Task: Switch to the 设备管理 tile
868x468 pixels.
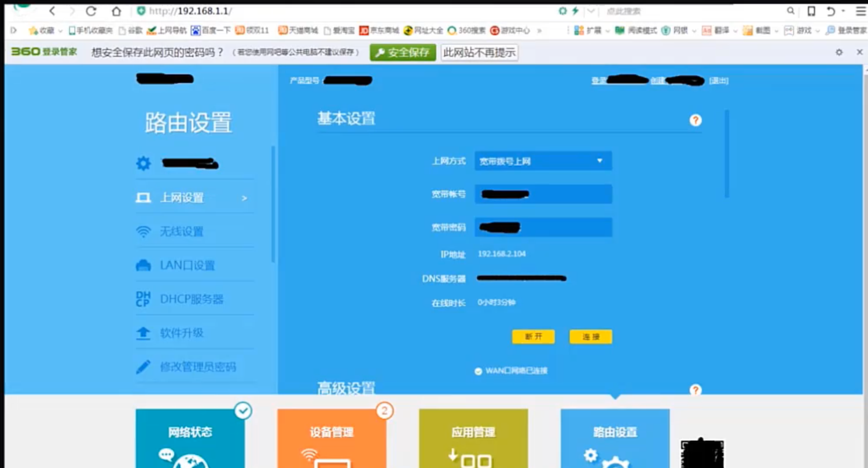Action: pos(332,438)
